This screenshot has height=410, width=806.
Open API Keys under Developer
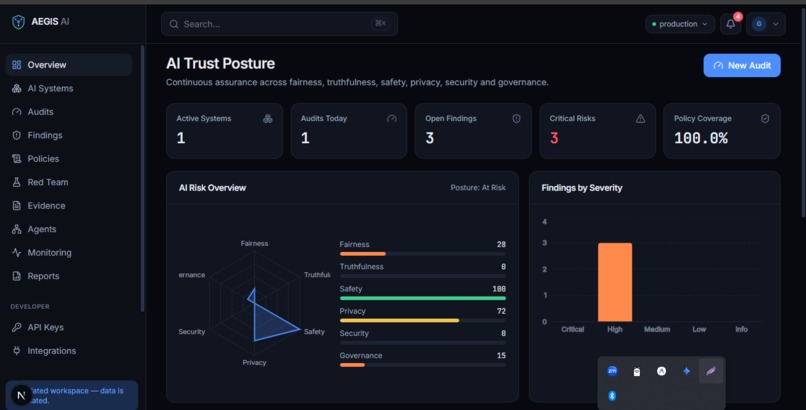(x=69, y=327)
